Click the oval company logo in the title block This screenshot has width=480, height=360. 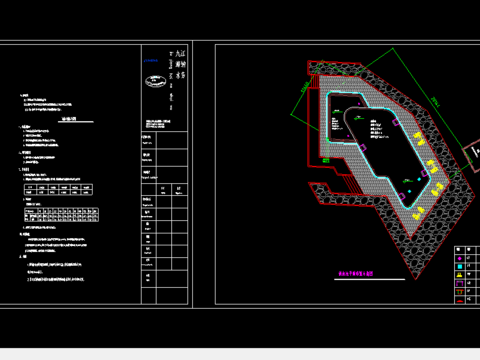155,81
